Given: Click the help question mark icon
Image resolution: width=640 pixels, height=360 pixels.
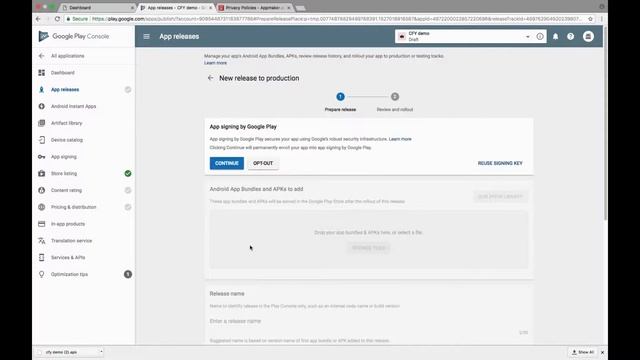Looking at the screenshot, I should click(x=571, y=36).
